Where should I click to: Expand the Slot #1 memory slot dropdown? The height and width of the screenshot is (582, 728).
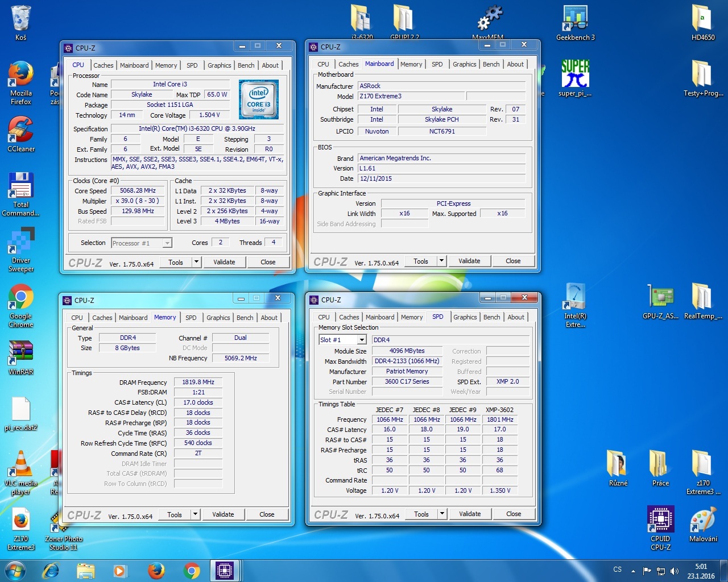tap(362, 340)
